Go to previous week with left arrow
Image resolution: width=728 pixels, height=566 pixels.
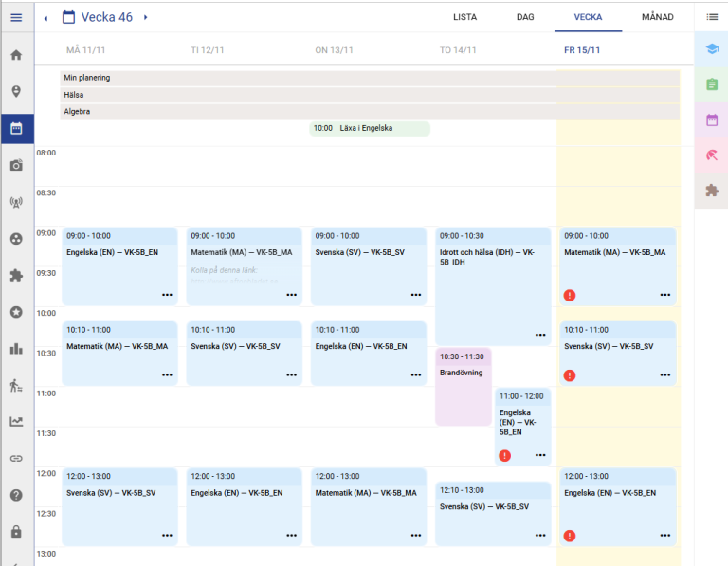45,18
